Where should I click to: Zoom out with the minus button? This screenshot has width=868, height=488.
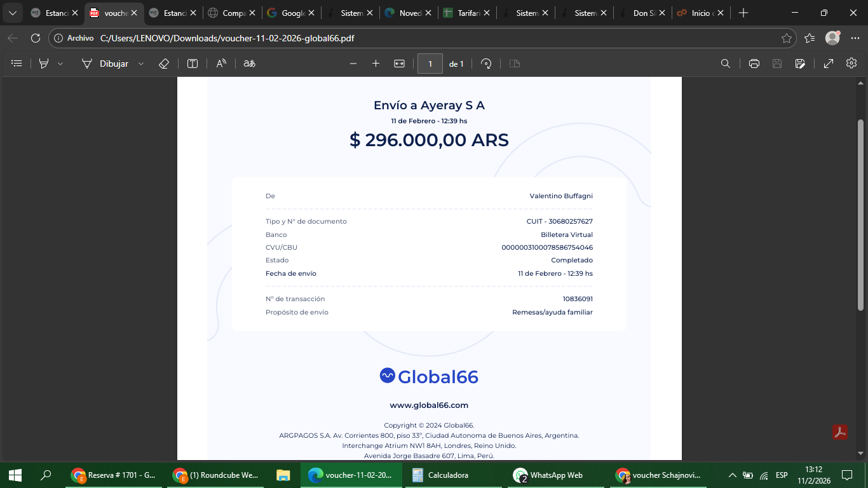(353, 64)
